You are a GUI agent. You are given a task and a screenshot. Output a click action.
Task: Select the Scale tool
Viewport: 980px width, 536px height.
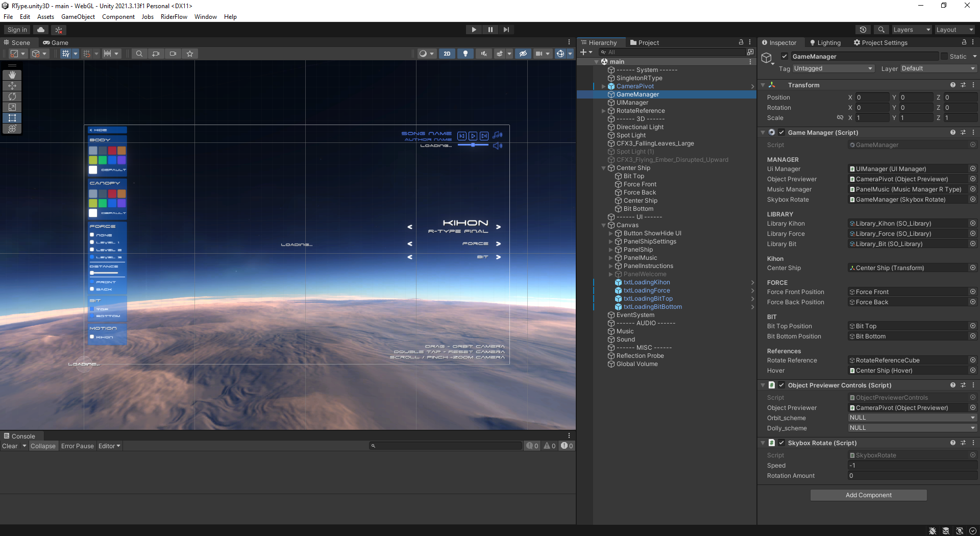(12, 107)
